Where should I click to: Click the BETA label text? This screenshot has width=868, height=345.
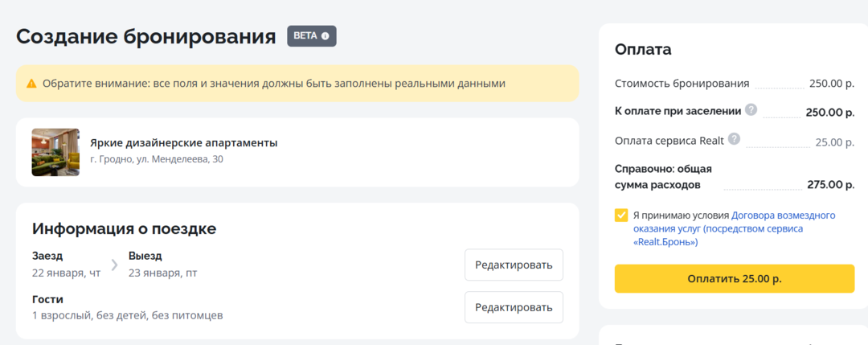(305, 36)
